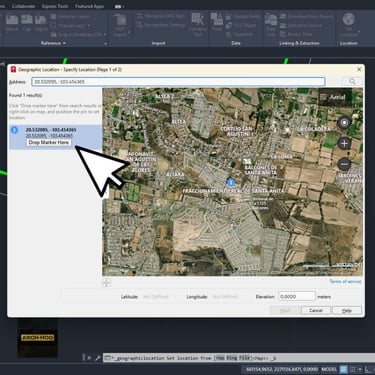375x375 pixels.
Task: Click into the Elevation input field
Action: [297, 296]
